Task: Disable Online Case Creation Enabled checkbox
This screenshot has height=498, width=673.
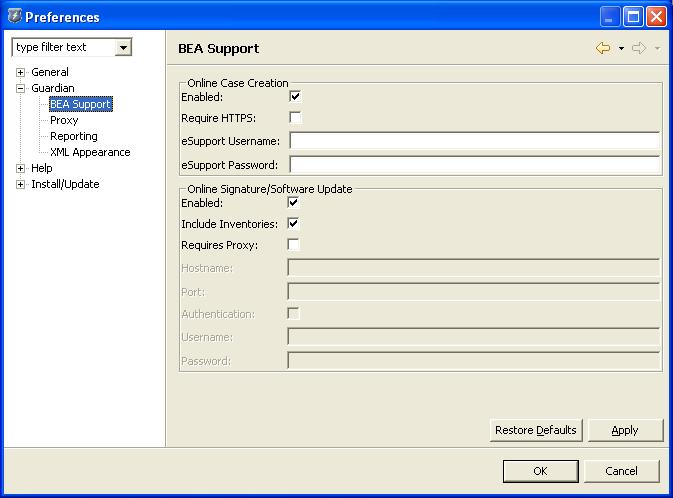Action: pyautogui.click(x=294, y=97)
